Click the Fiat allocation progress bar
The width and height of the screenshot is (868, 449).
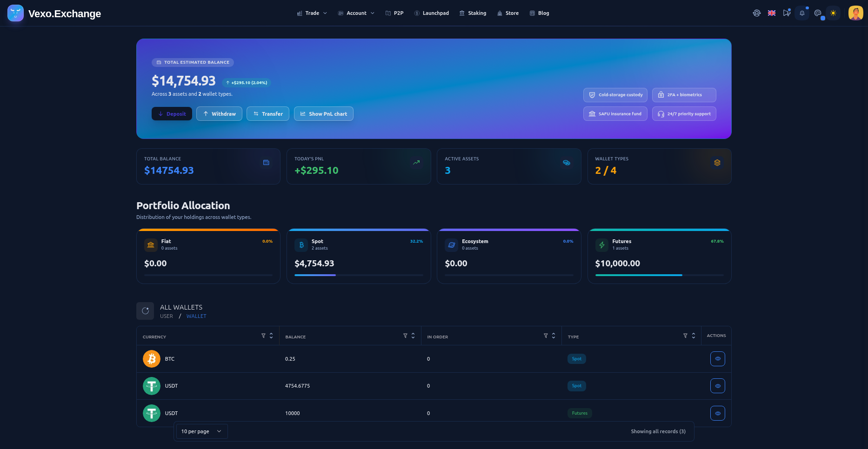(208, 275)
